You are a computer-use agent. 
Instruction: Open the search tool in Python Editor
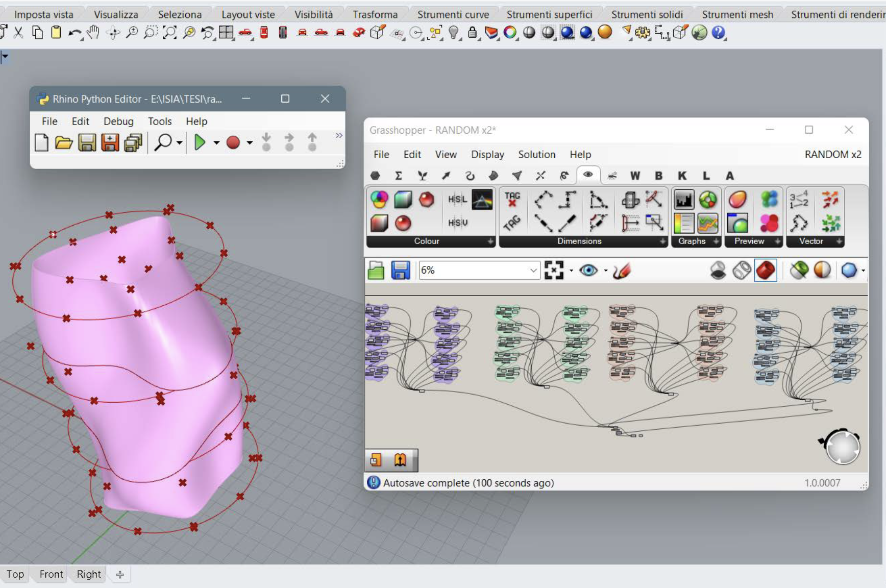click(163, 143)
